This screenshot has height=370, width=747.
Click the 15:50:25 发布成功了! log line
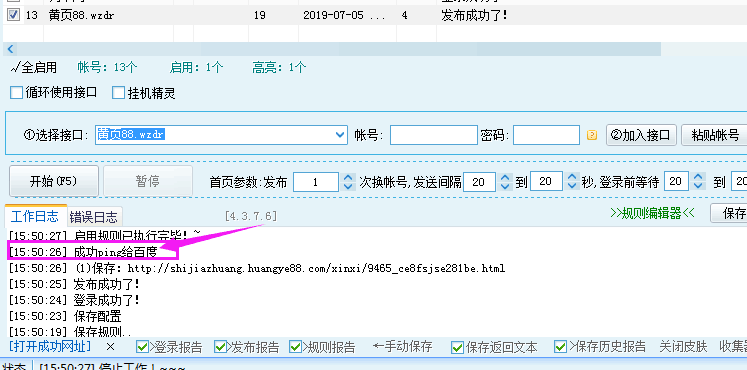click(74, 284)
